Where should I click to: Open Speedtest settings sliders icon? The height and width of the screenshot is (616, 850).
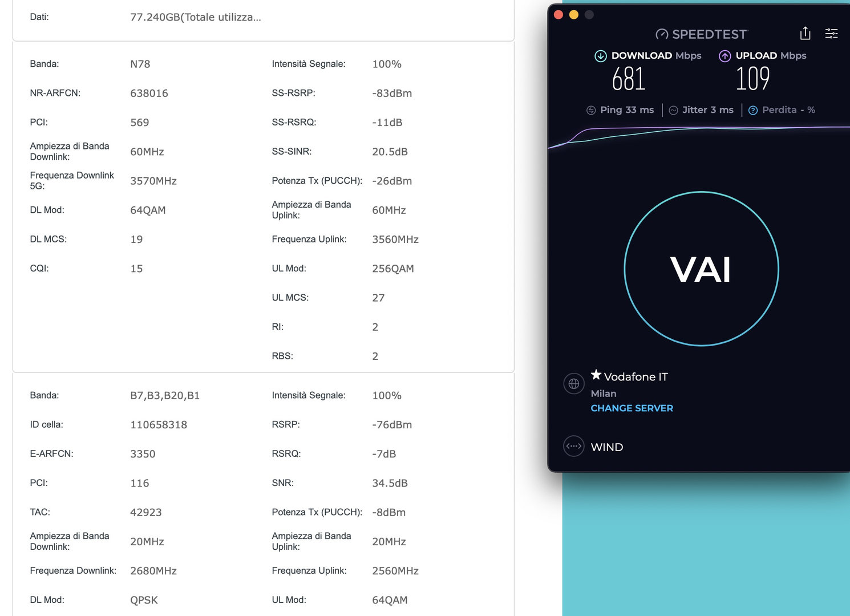831,34
